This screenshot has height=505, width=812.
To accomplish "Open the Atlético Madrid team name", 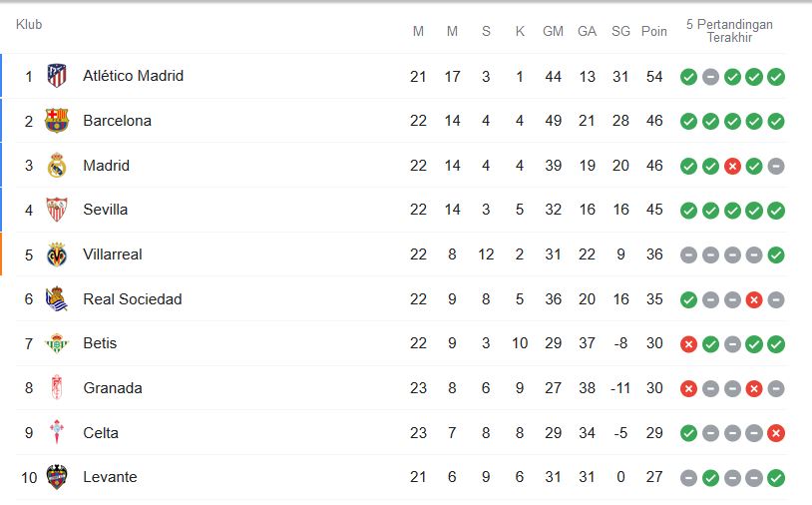I will (x=133, y=76).
